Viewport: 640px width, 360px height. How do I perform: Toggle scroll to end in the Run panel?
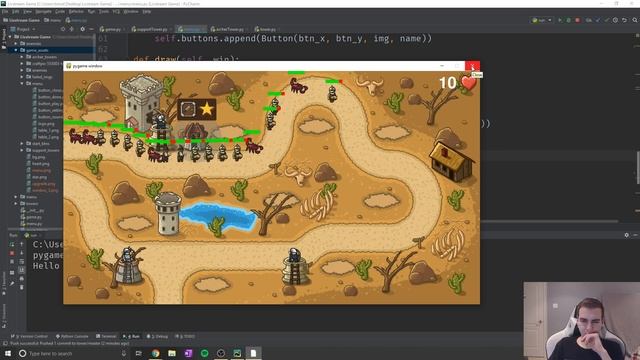pyautogui.click(x=22, y=270)
